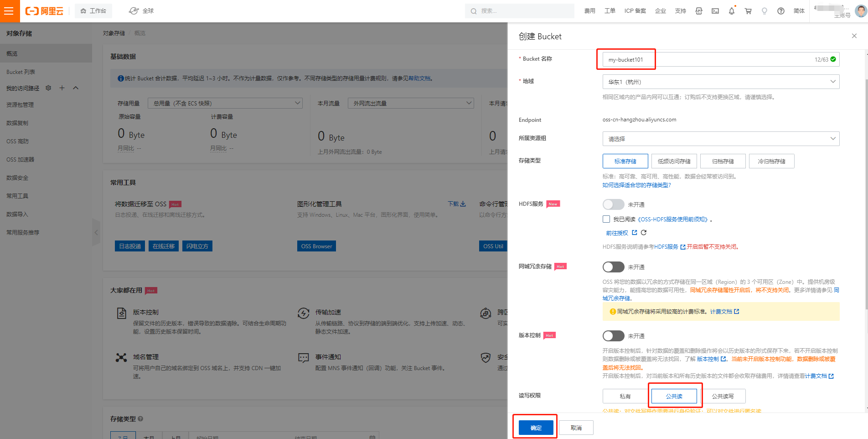Screen dimensions: 868x439
Task: Click the 在线迁移 button
Action: 164,246
